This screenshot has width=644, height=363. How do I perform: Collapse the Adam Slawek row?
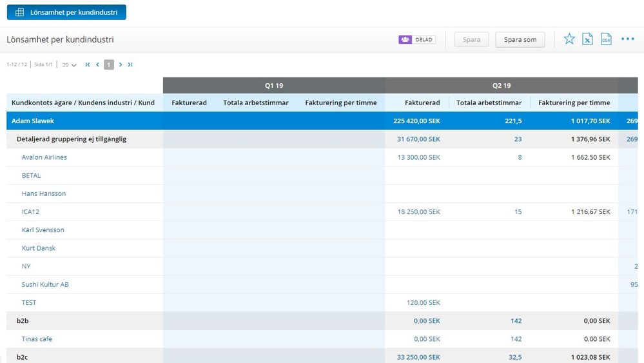coord(33,121)
